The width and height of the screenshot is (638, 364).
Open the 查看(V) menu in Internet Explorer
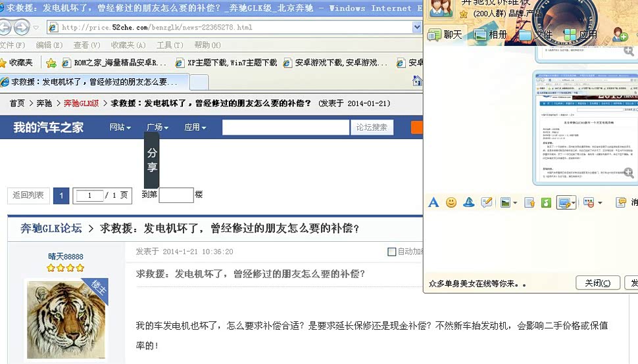click(x=87, y=45)
